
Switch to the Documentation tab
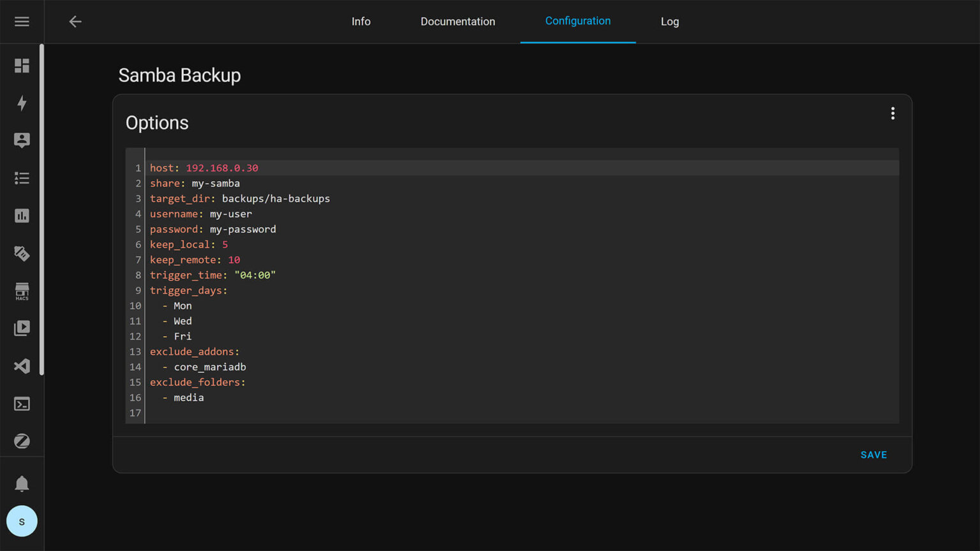click(457, 22)
